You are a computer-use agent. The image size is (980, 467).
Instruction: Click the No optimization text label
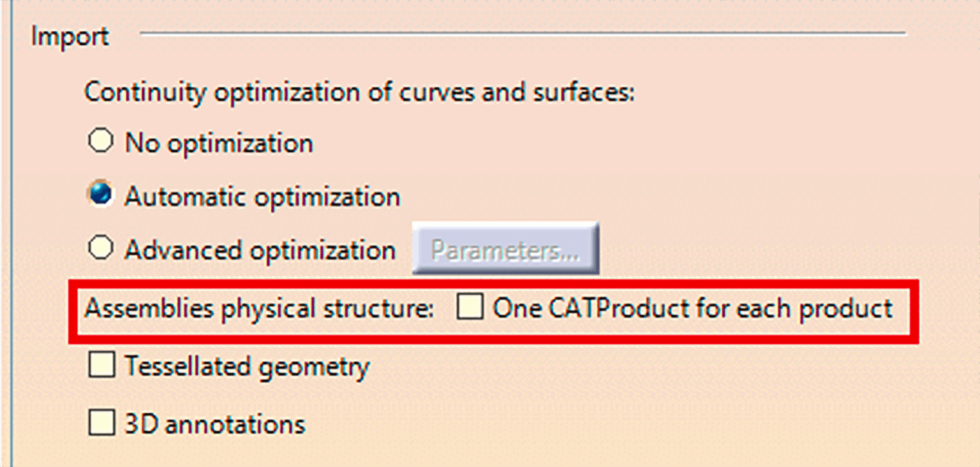219,142
